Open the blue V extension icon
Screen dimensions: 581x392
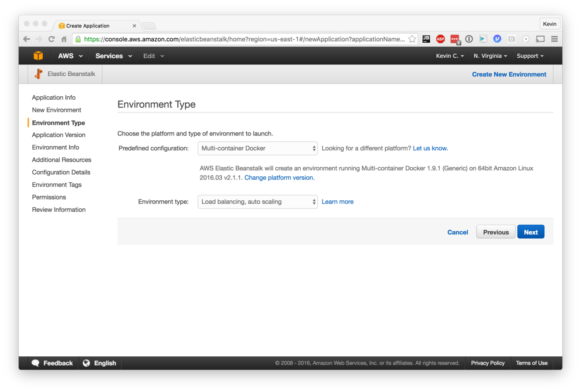tap(497, 39)
